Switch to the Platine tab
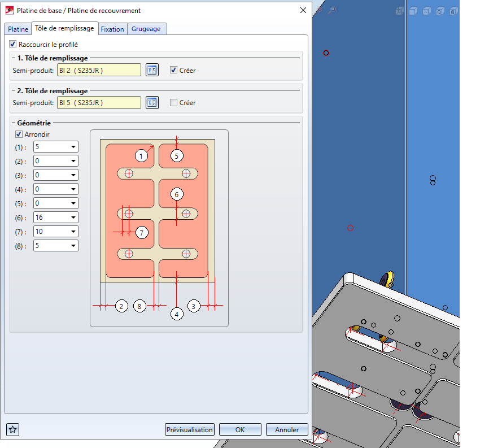 click(x=18, y=29)
